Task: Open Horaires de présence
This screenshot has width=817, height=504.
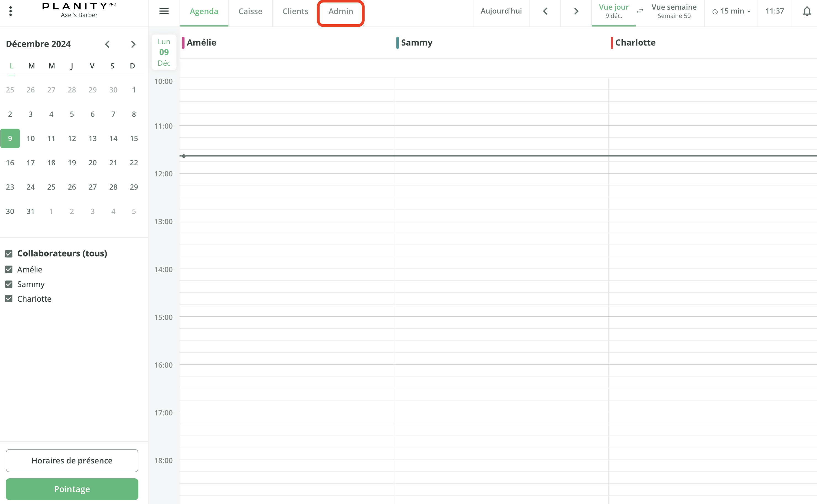Action: click(72, 460)
